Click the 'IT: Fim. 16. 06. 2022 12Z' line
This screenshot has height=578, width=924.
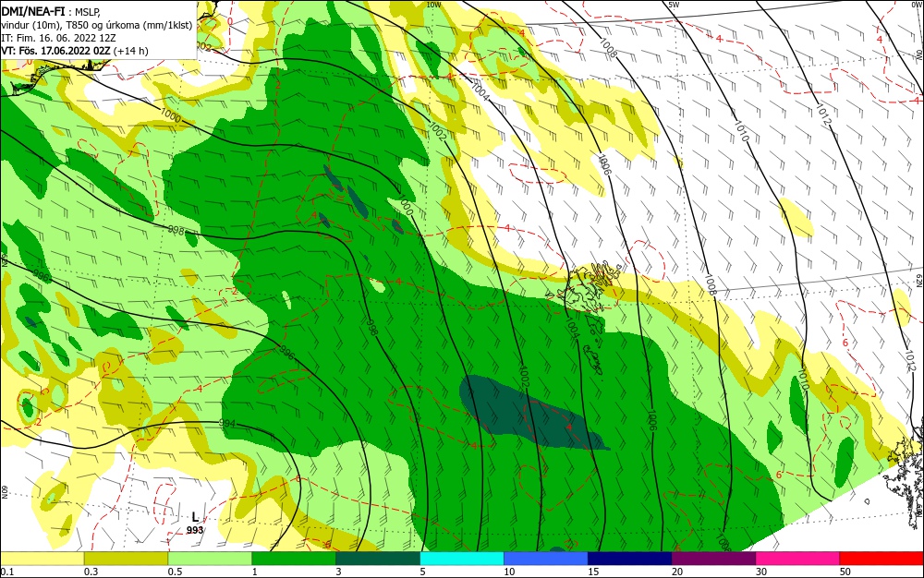[58, 38]
